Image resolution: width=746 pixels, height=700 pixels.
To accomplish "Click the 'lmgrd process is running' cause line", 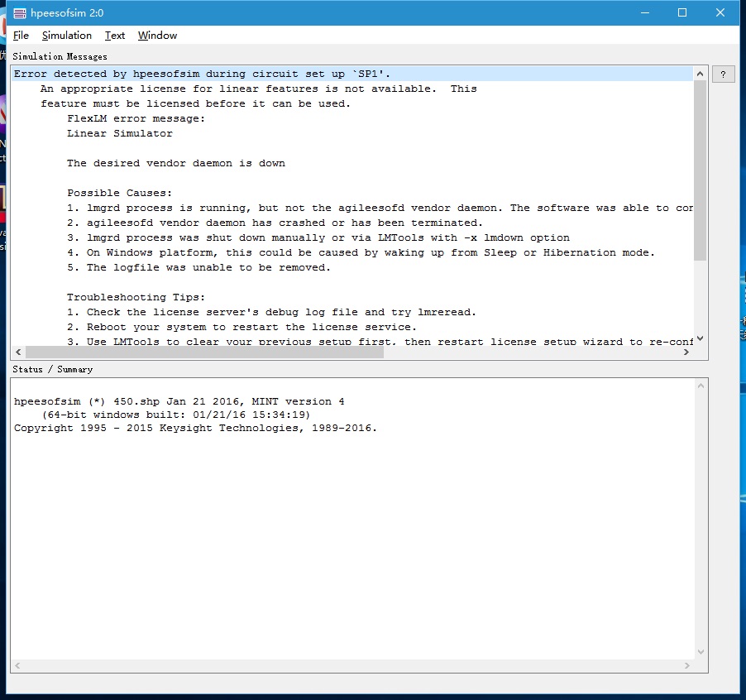I will 380,208.
